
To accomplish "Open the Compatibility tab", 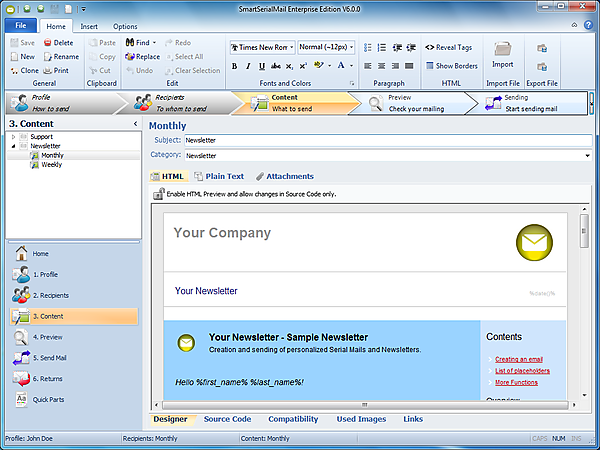I will coord(293,419).
